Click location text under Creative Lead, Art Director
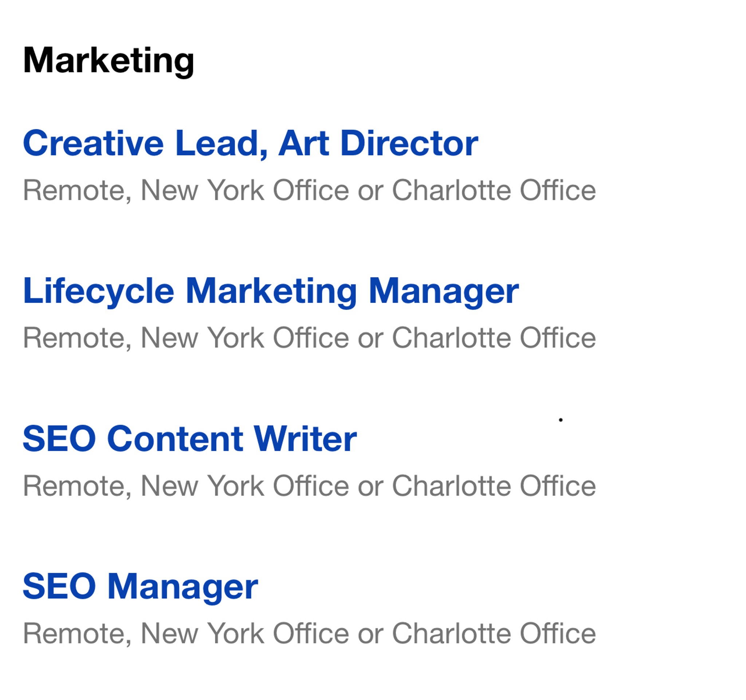Screen dimensions: 746x700 coord(309,190)
